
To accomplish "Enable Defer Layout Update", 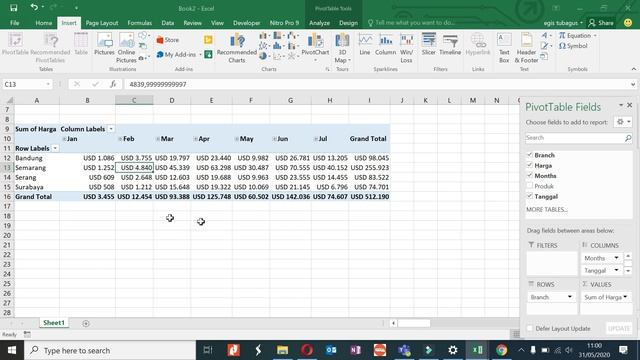I will point(530,328).
